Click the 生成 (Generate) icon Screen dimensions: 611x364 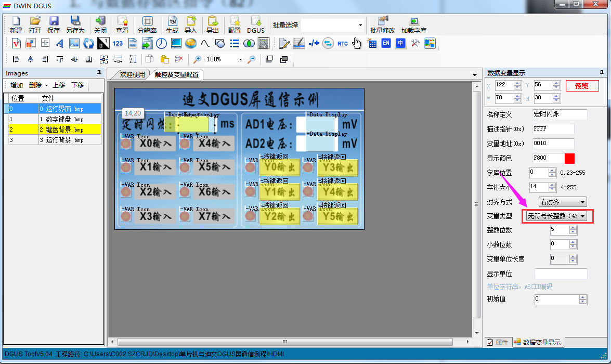[x=172, y=25]
